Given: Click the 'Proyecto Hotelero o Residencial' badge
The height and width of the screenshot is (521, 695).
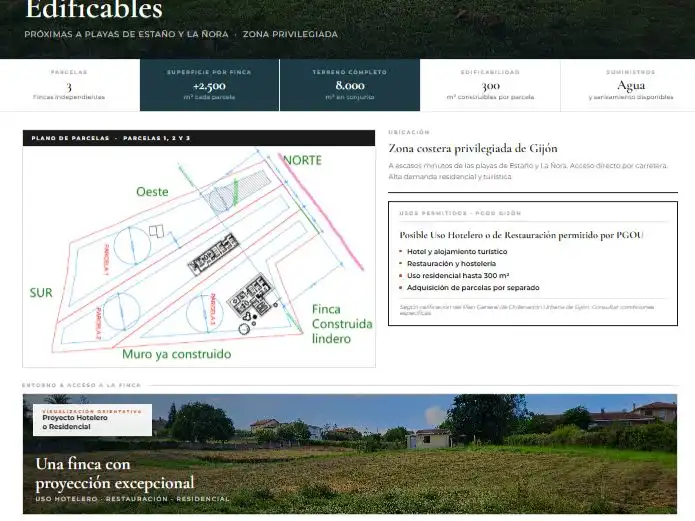Looking at the screenshot, I should click(x=92, y=419).
